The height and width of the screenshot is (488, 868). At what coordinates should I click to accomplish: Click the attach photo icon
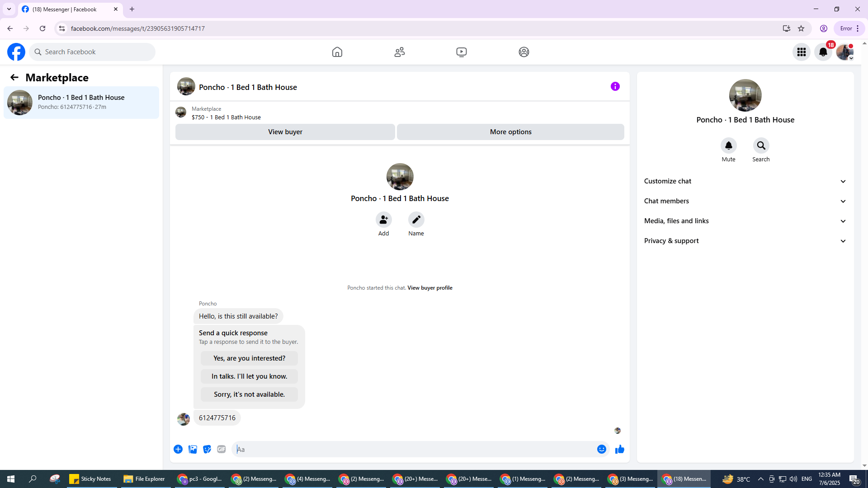193,449
